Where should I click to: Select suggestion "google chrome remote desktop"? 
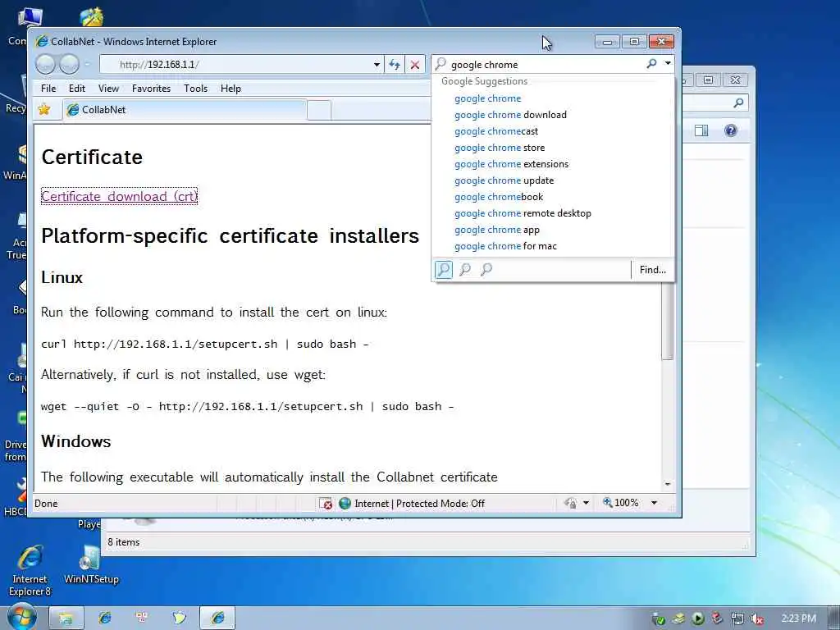point(523,213)
